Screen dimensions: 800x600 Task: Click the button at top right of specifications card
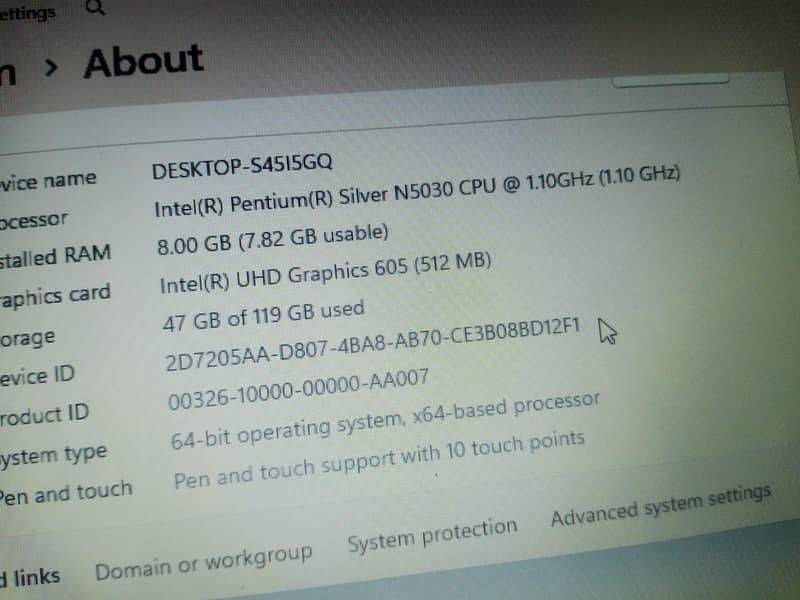pyautogui.click(x=670, y=80)
